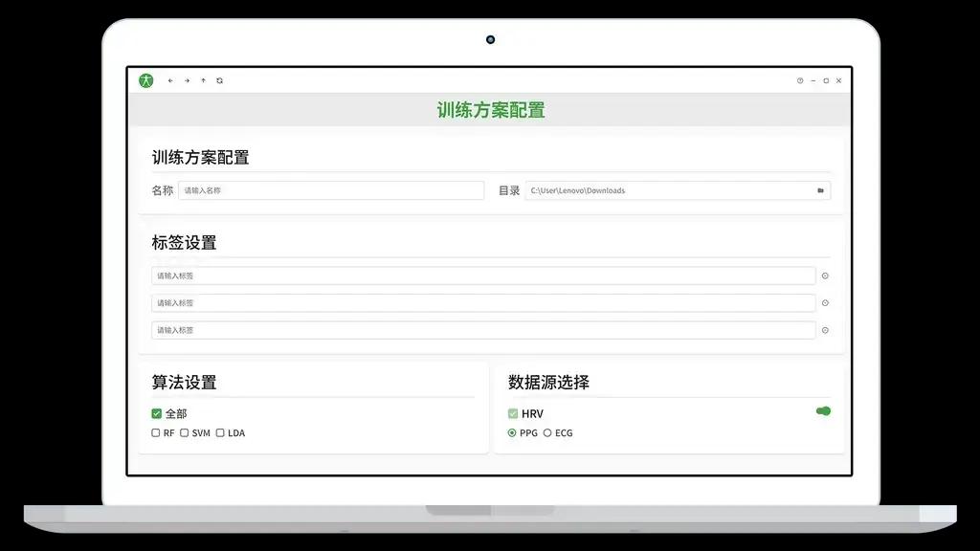
Task: Click the back navigation arrow
Action: click(169, 81)
